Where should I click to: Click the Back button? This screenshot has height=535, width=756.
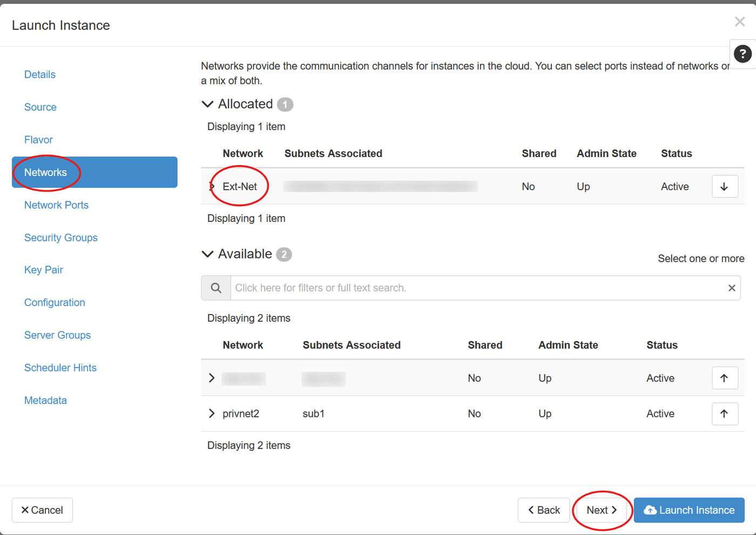544,510
